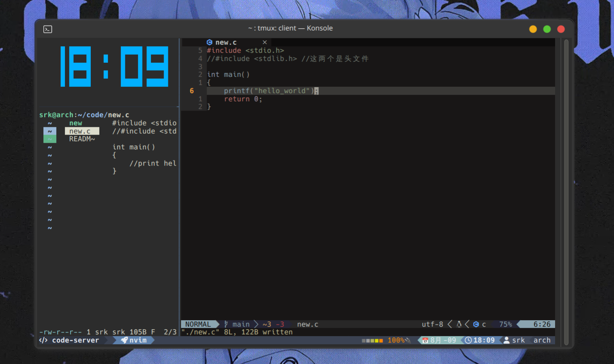Click the rocket icon on the nvim tmux window

[x=123, y=340]
